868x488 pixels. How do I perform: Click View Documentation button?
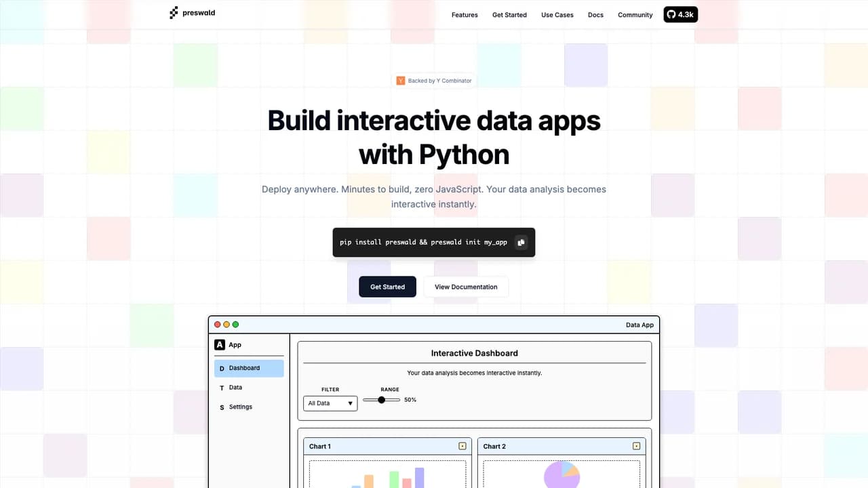coord(466,287)
